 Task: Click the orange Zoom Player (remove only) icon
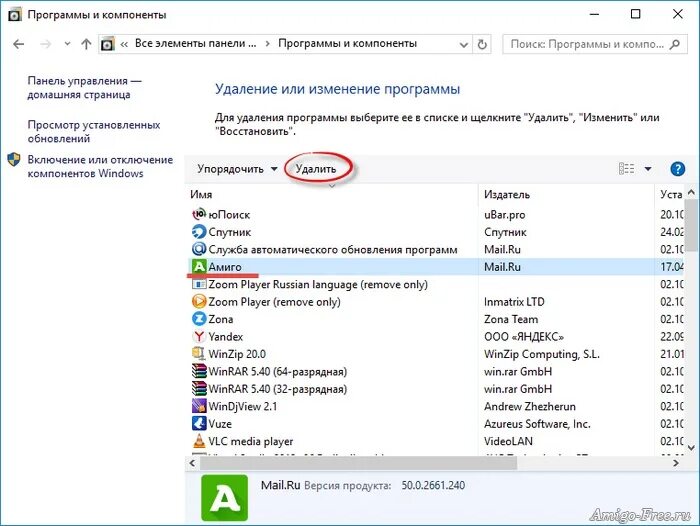199,301
